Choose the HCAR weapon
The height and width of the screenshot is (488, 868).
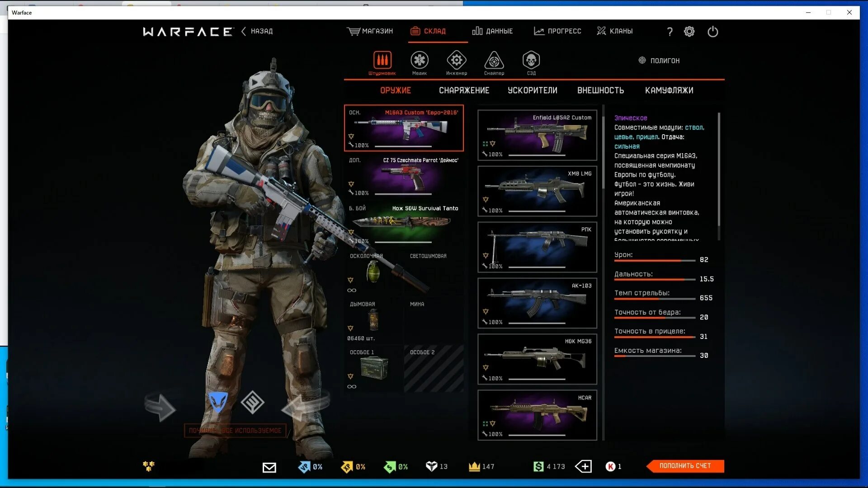tap(537, 415)
